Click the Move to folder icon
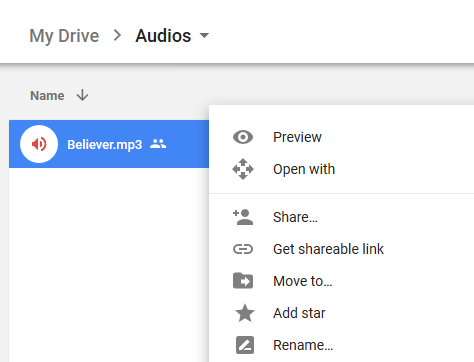This screenshot has height=362, width=474. click(243, 281)
